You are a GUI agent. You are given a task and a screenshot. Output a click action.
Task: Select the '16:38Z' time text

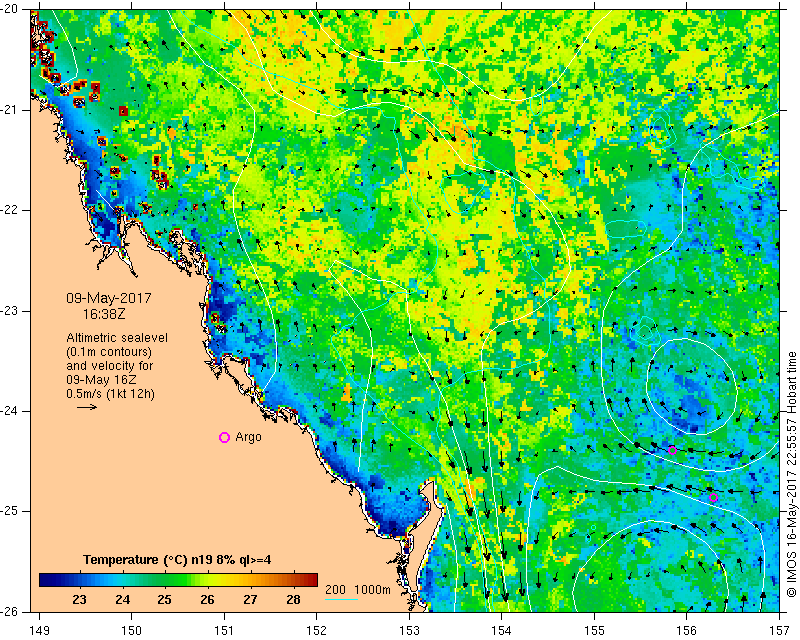click(x=104, y=314)
